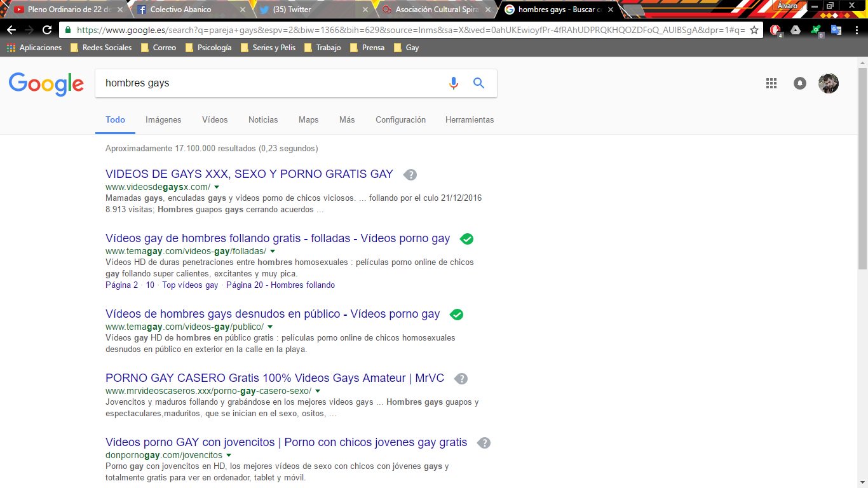Open the Series y Pelis bookmark folder
The width and height of the screenshot is (868, 488).
[268, 48]
